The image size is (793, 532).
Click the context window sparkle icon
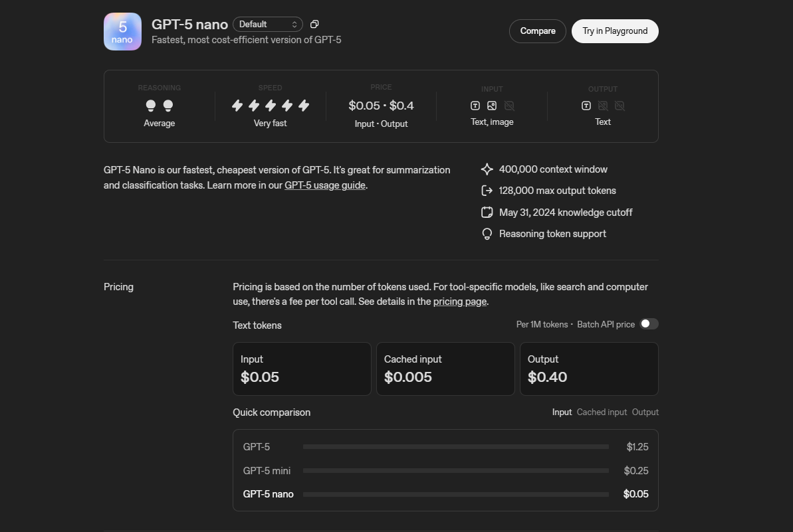487,169
